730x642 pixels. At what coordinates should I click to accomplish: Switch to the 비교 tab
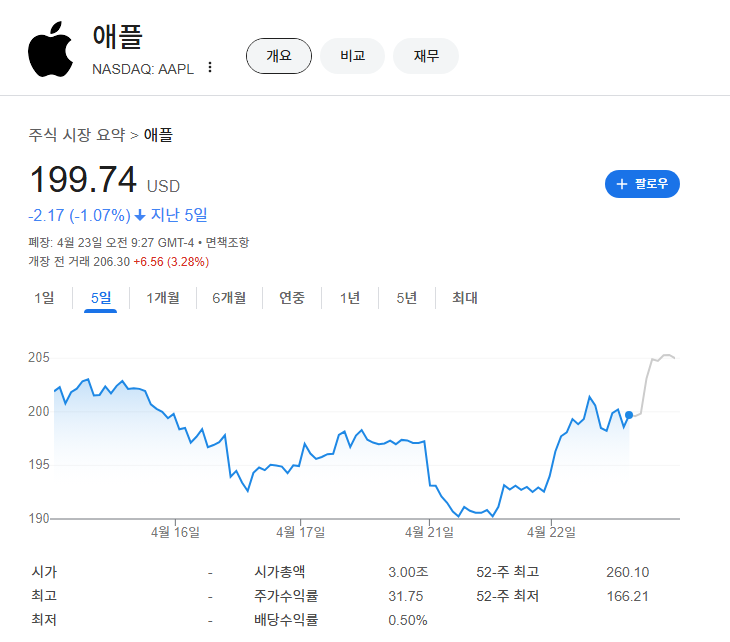click(352, 56)
